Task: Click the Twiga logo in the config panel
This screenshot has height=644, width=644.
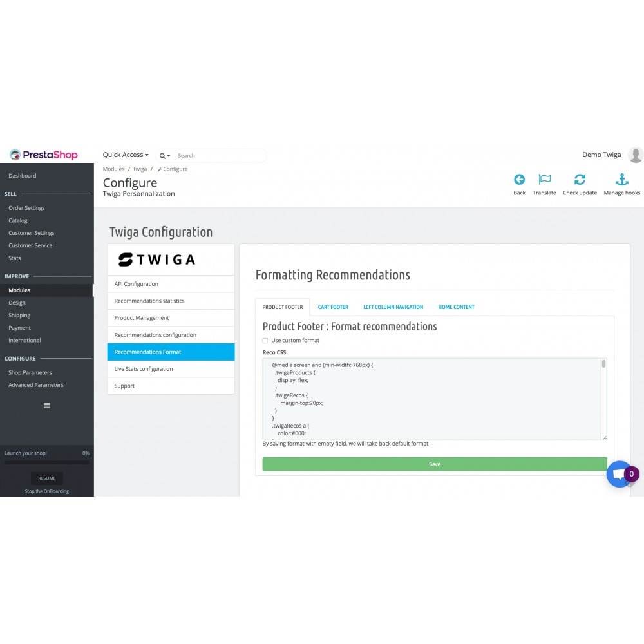Action: click(157, 260)
